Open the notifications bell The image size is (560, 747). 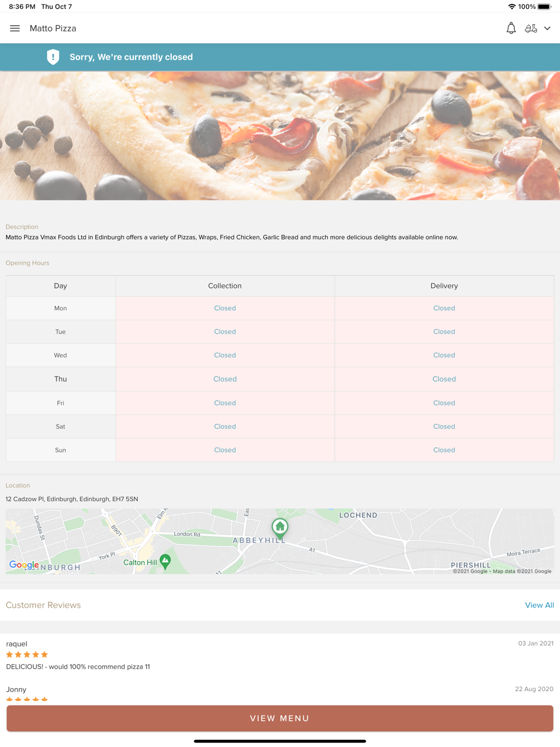pyautogui.click(x=511, y=29)
